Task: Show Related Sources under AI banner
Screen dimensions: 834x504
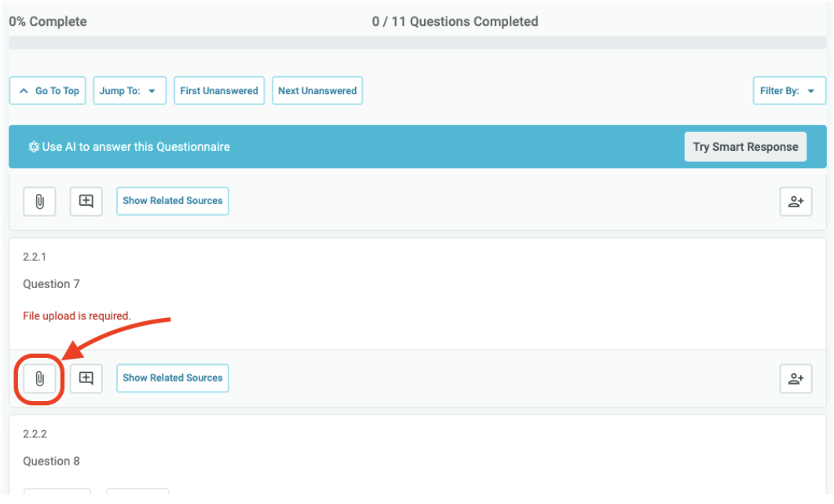Action: point(173,201)
